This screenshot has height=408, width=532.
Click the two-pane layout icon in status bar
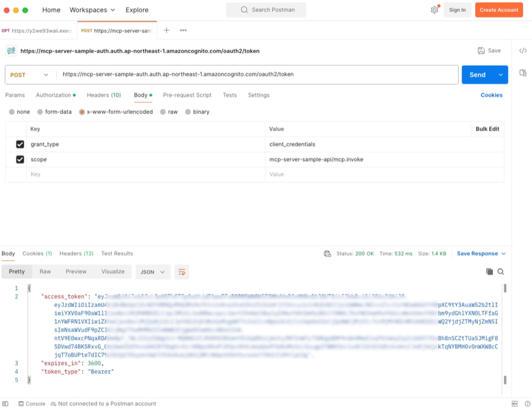coord(515,404)
